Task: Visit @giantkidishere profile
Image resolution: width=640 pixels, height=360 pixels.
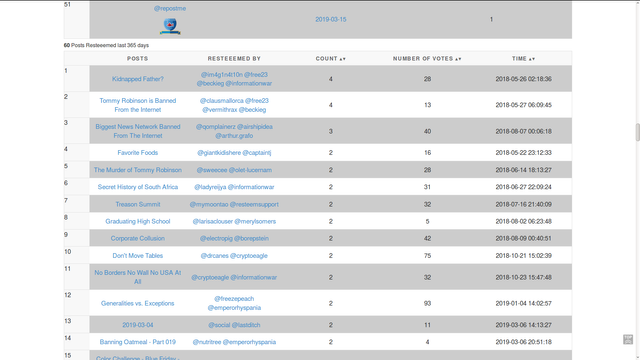Action: click(x=219, y=153)
